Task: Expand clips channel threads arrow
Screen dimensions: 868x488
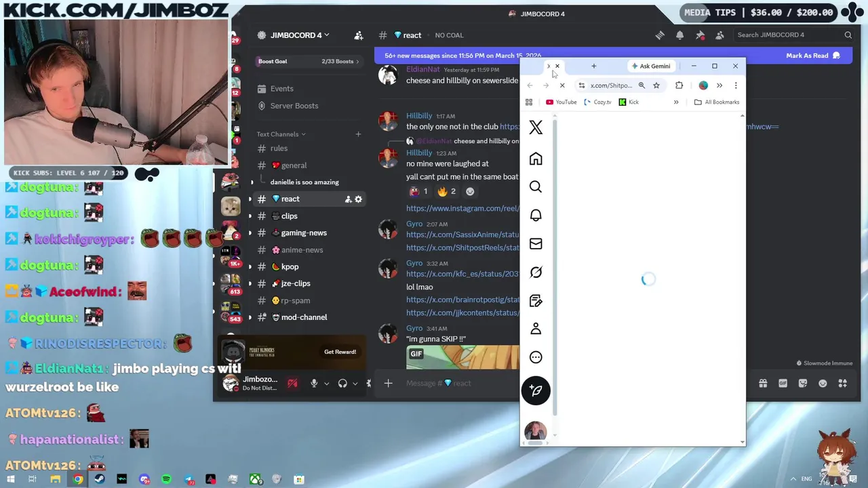Action: [250, 216]
